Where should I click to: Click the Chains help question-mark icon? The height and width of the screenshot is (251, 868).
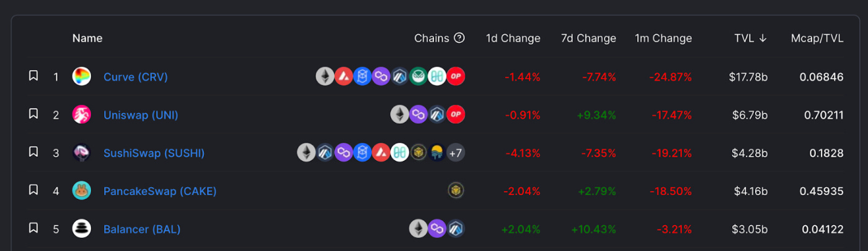click(x=459, y=38)
